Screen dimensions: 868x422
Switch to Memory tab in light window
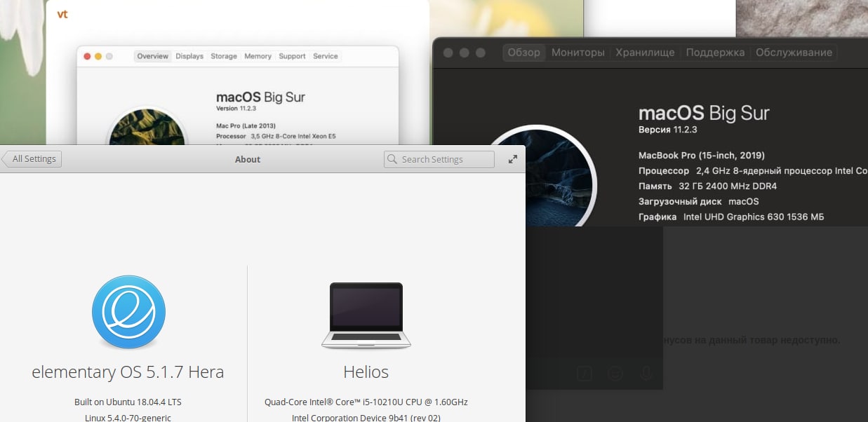pyautogui.click(x=258, y=56)
